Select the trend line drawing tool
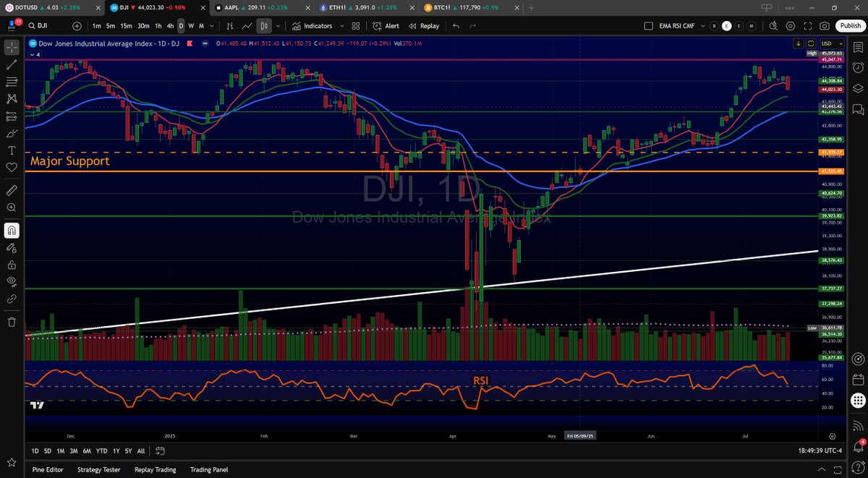This screenshot has height=478, width=868. (x=12, y=64)
